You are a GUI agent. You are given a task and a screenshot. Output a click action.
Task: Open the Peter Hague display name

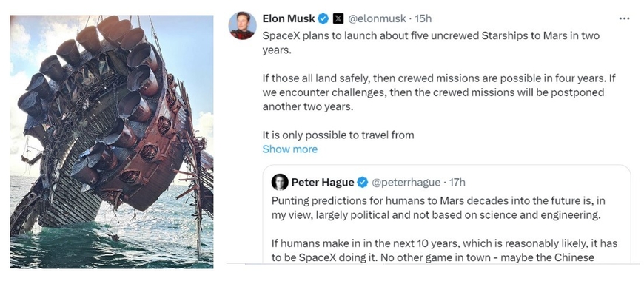click(323, 182)
